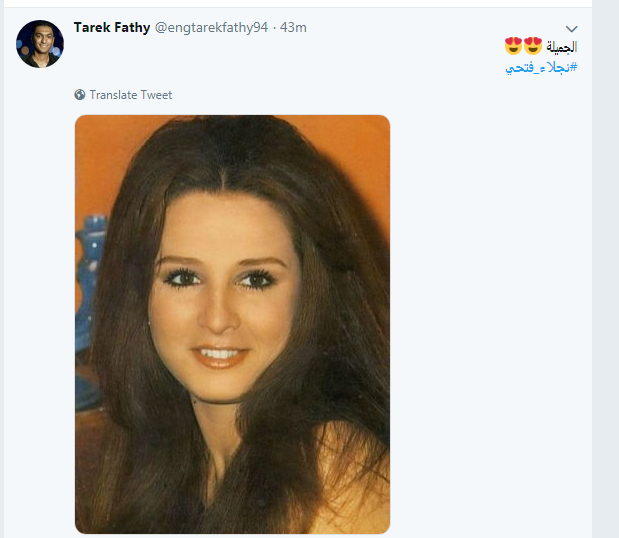Click the globe icon beside Translate Tweet
Viewport: 619px width, 538px height.
80,95
